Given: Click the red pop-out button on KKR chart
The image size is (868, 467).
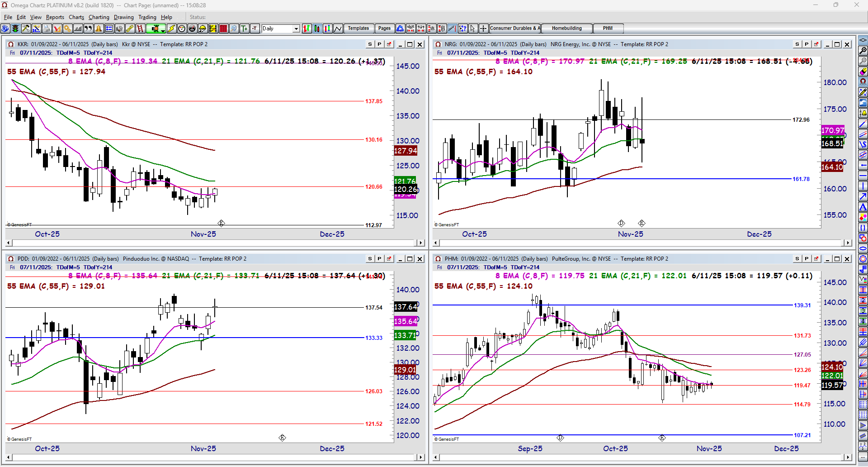Looking at the screenshot, I should (x=389, y=44).
